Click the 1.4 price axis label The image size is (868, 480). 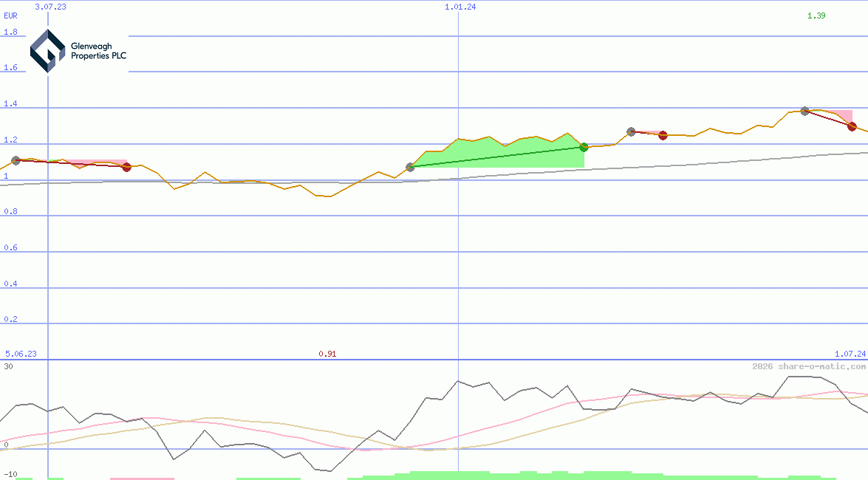tap(10, 104)
